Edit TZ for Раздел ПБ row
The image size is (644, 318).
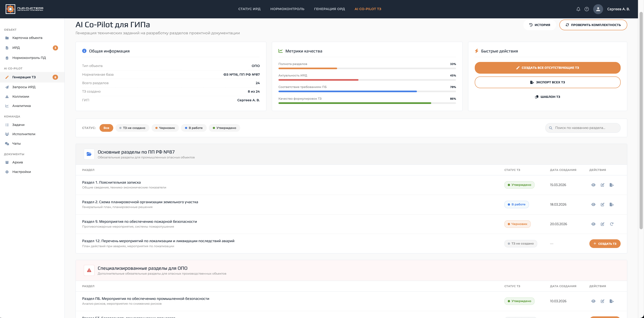pos(602,301)
